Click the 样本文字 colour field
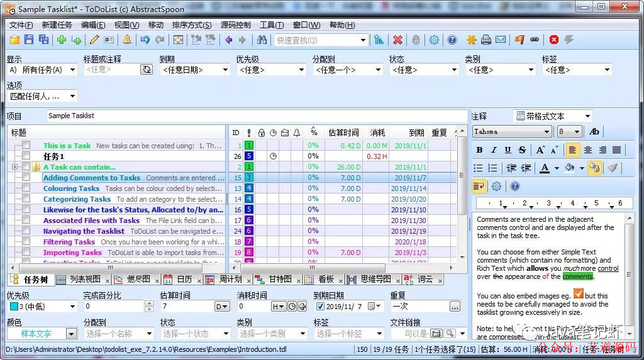The height and width of the screenshot is (360, 644). 36,334
